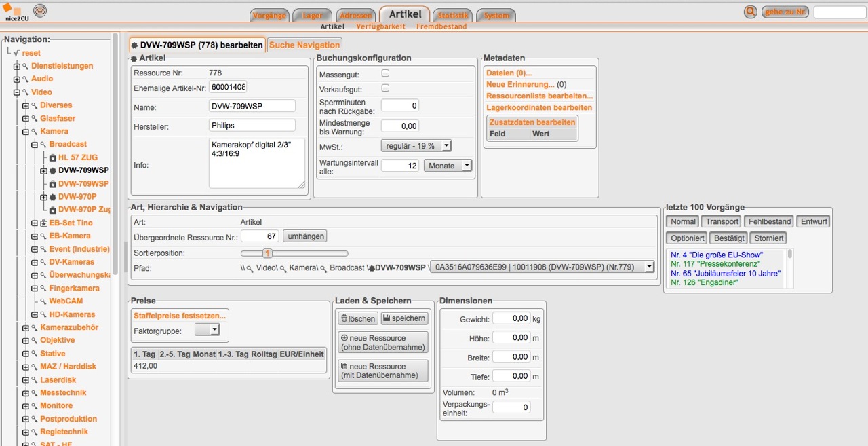The width and height of the screenshot is (868, 446).
Task: Click the search icon beside Monitore
Action: (x=35, y=405)
